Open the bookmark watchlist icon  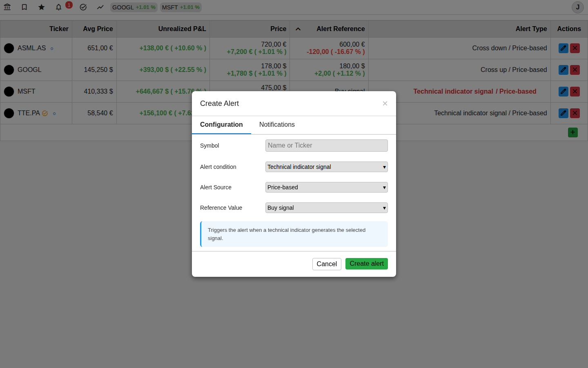pos(24,7)
